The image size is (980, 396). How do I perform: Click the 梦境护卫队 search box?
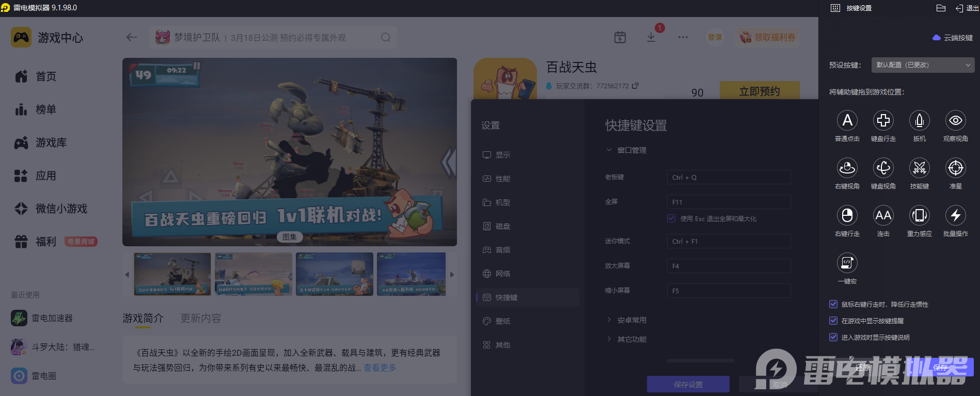click(273, 37)
